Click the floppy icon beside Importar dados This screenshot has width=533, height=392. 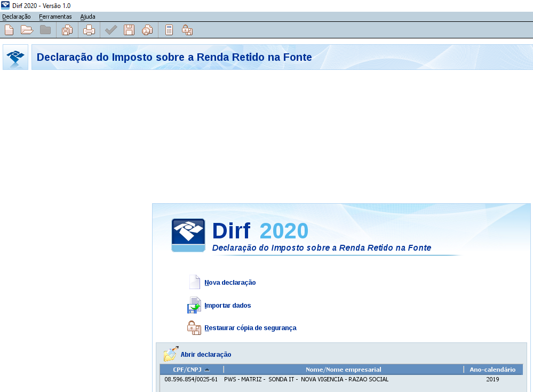tap(194, 305)
